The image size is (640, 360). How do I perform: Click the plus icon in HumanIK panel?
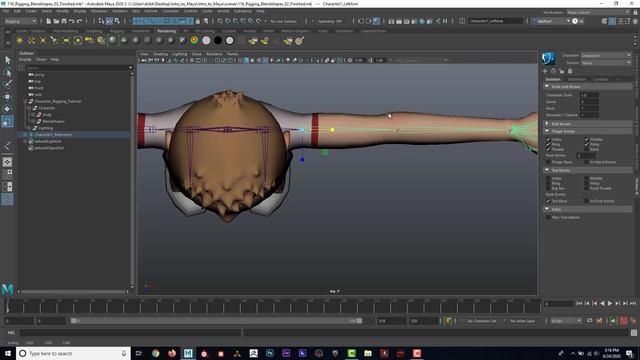coord(545,71)
